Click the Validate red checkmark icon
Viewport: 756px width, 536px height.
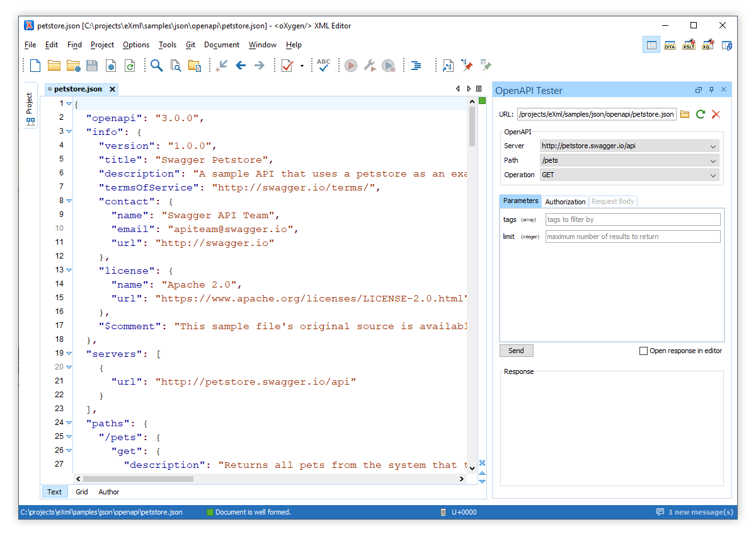pyautogui.click(x=287, y=65)
